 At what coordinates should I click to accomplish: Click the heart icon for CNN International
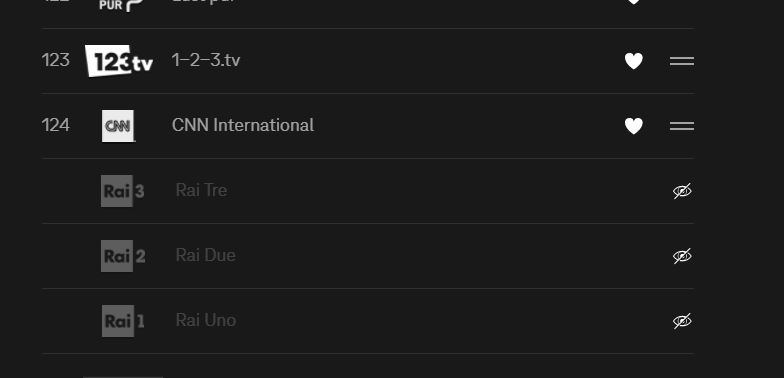[634, 126]
